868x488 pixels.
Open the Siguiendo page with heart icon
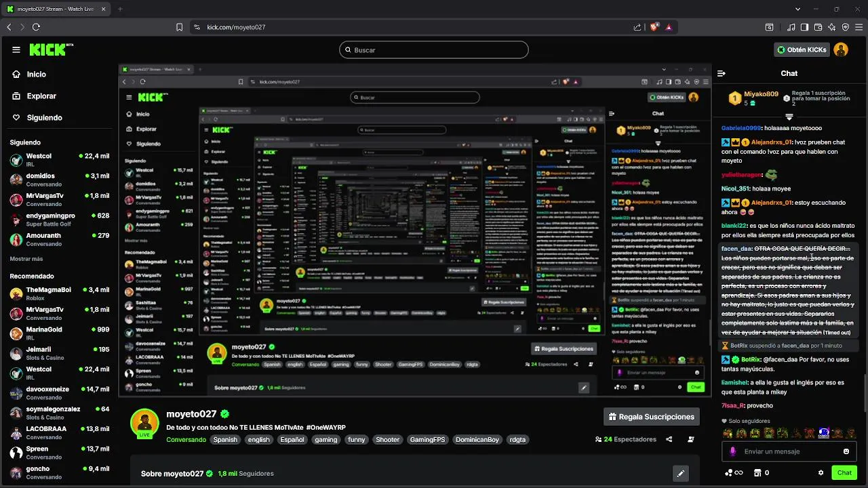37,118
